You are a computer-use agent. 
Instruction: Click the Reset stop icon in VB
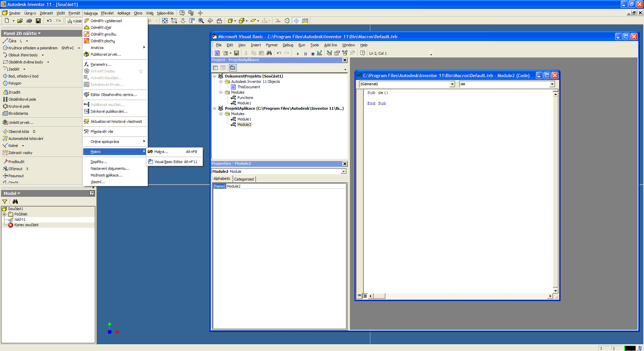313,53
